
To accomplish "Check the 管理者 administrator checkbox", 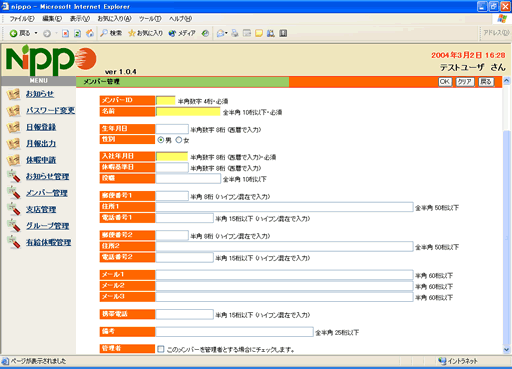I will (161, 349).
